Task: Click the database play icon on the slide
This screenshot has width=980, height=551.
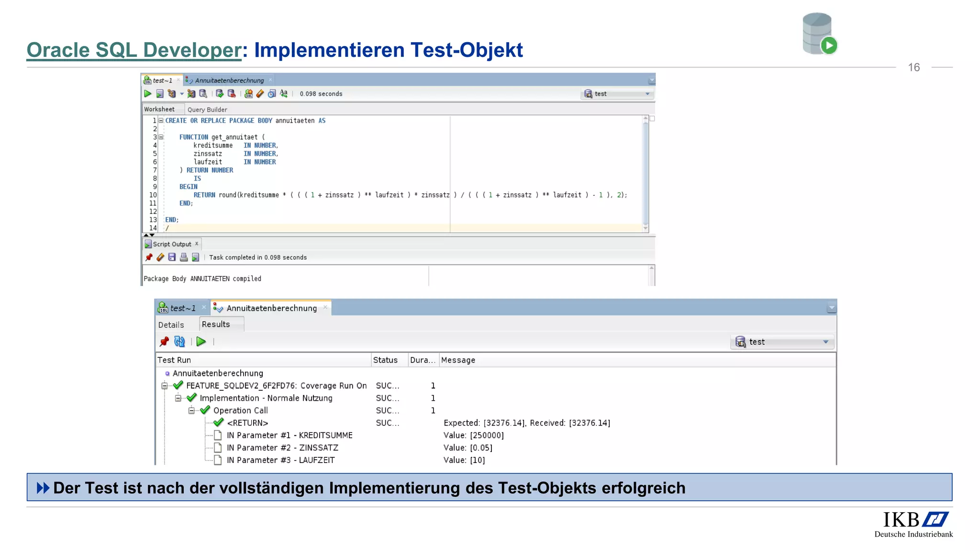Action: click(x=820, y=33)
